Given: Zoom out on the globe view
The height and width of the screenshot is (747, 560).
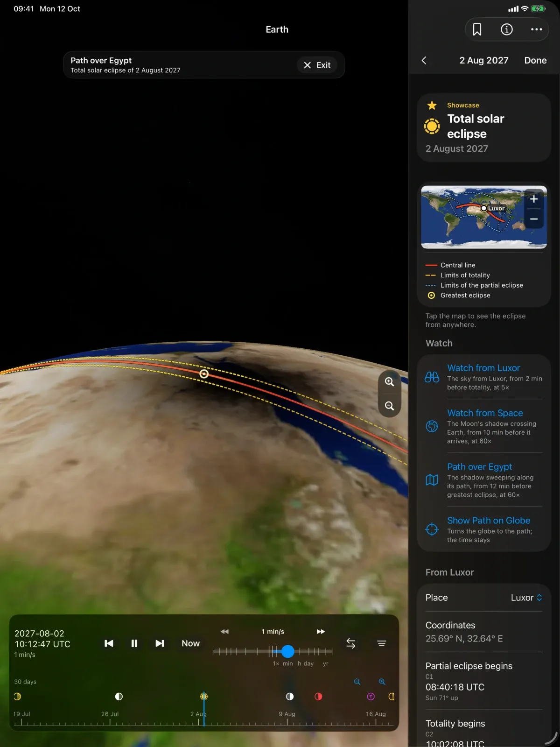Looking at the screenshot, I should (389, 406).
